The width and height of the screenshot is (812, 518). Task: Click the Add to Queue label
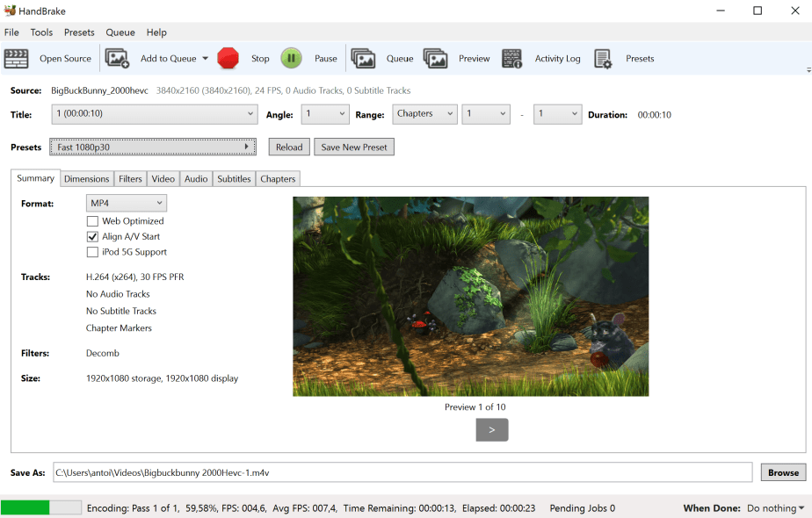169,59
